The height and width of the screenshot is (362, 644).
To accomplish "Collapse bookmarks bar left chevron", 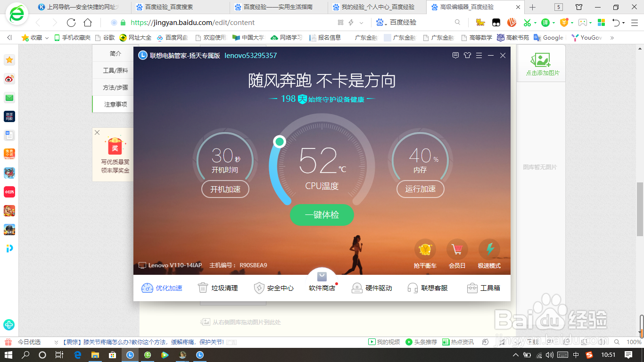I will [x=9, y=38].
